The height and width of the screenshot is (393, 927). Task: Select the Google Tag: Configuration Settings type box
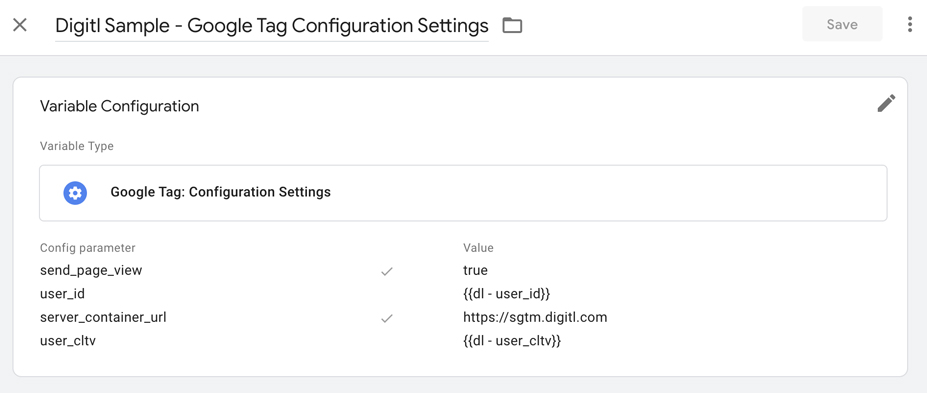(463, 193)
